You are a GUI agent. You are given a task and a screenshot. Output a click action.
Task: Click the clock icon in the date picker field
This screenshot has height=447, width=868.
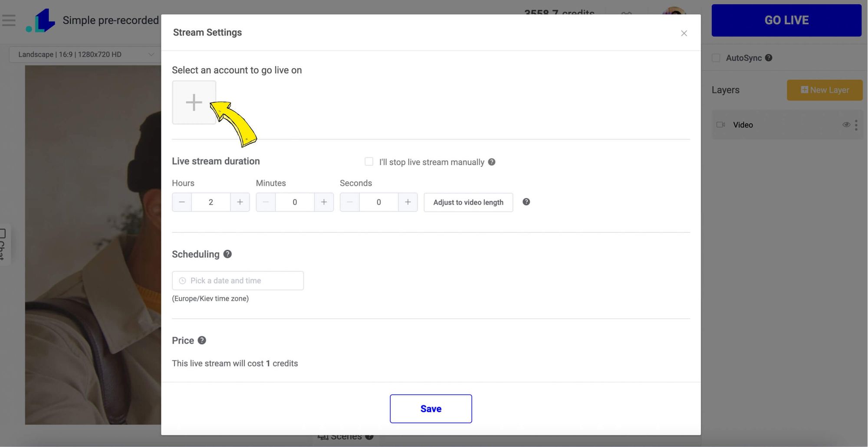[x=182, y=281]
